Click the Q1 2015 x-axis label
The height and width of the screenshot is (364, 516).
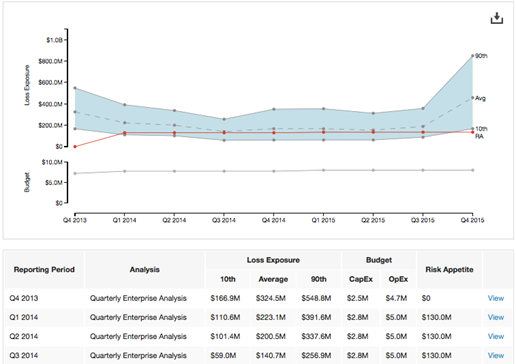pyautogui.click(x=323, y=220)
